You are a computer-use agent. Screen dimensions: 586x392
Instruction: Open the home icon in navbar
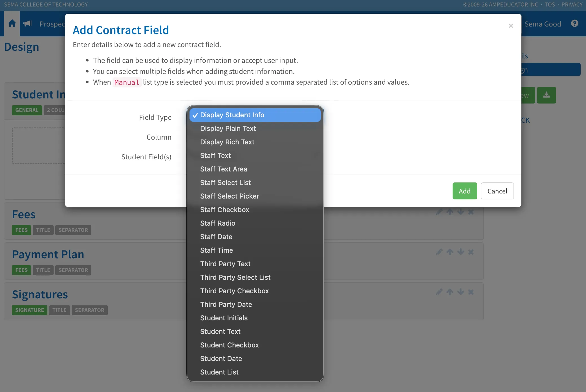coord(12,24)
